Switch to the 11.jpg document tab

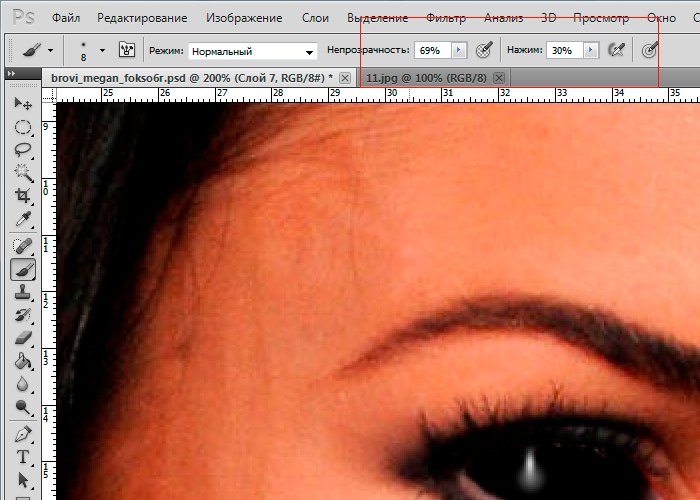tap(427, 78)
